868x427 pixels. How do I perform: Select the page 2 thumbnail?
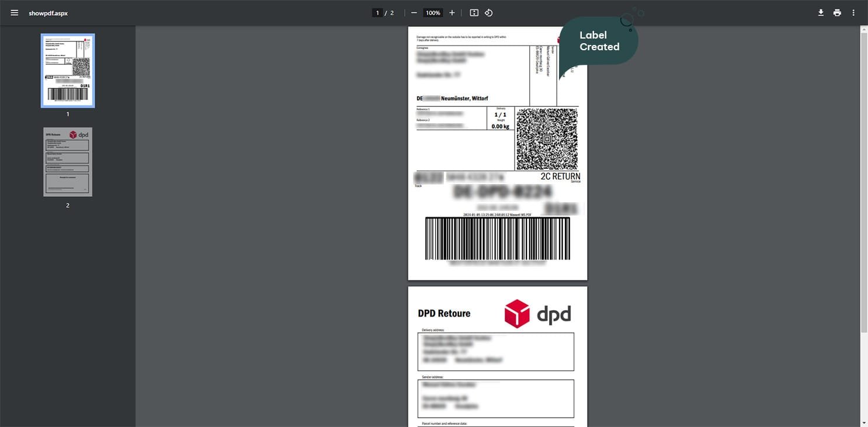(x=68, y=162)
